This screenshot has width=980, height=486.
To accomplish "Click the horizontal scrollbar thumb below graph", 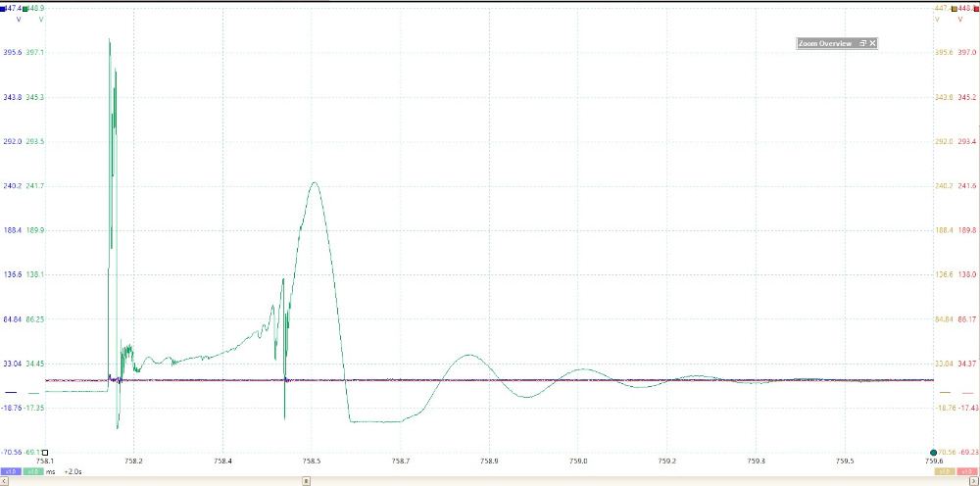I will (306, 481).
